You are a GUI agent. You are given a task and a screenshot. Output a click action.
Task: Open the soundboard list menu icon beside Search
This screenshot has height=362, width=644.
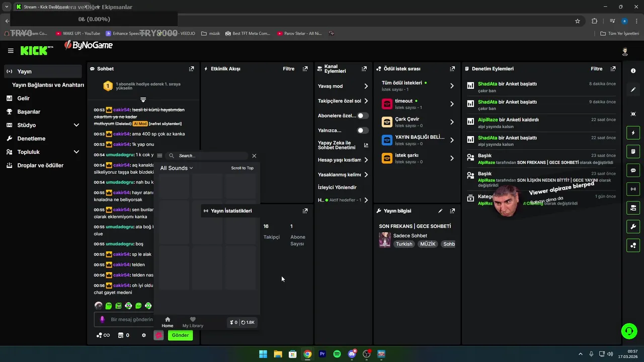coord(159,156)
